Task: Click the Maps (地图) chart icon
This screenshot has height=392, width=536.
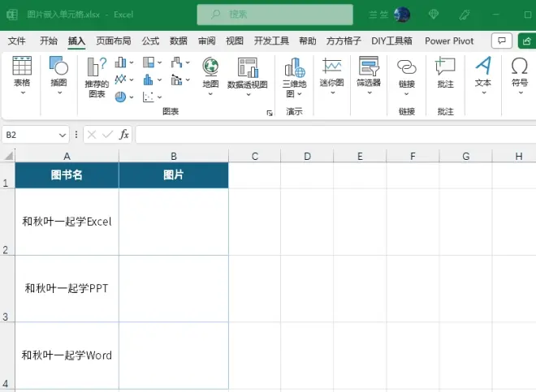Action: pos(210,67)
